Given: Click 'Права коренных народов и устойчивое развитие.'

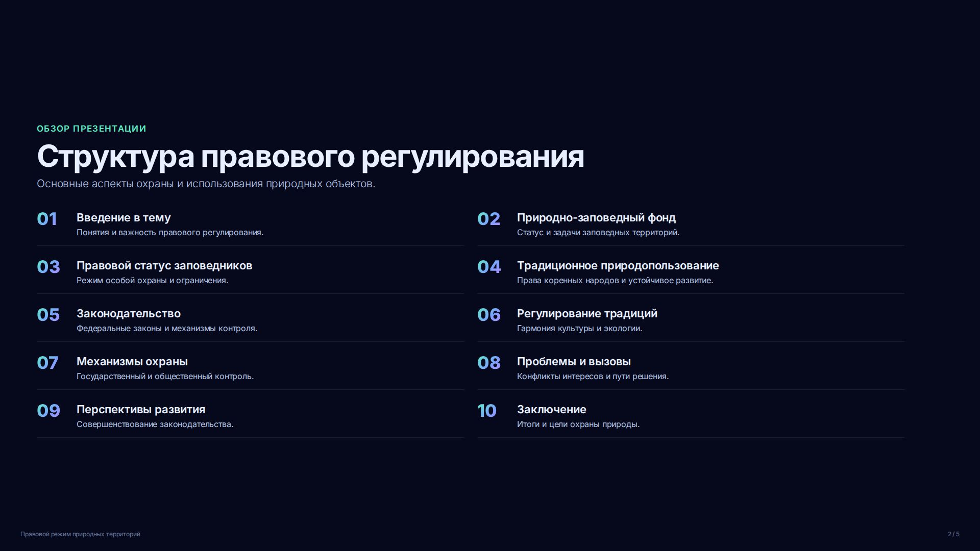Looking at the screenshot, I should pyautogui.click(x=615, y=281).
